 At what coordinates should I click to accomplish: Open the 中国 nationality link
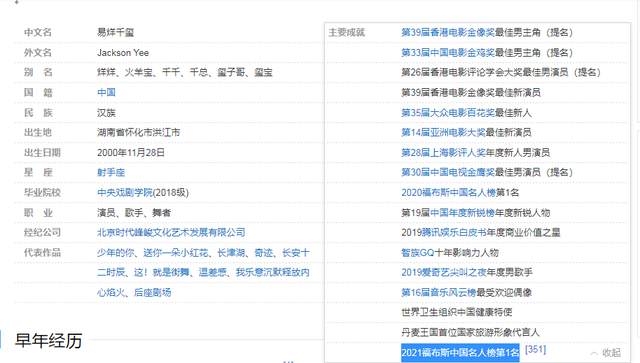coord(106,92)
